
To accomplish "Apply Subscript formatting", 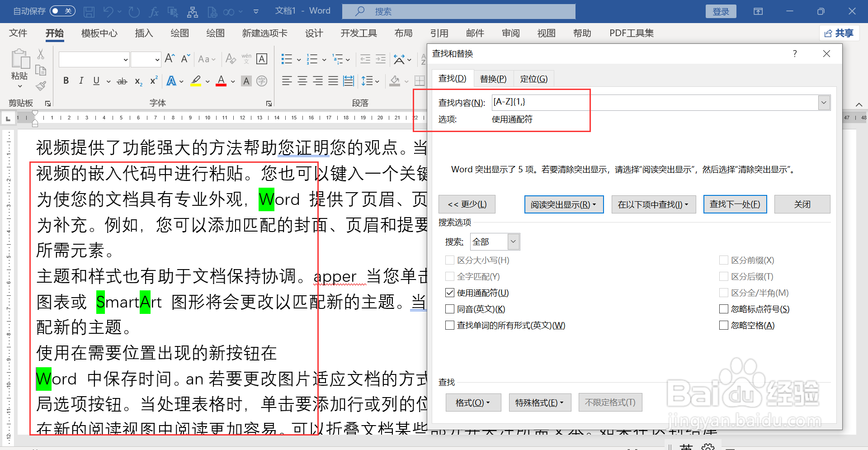I will [138, 81].
